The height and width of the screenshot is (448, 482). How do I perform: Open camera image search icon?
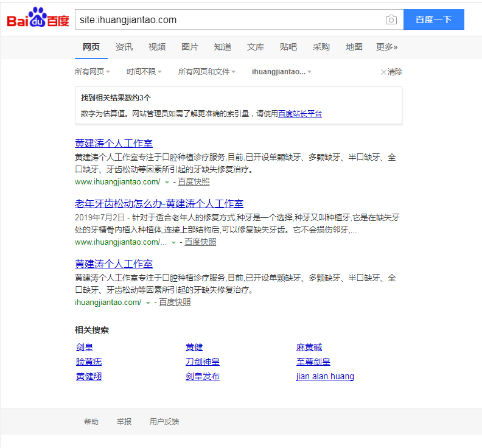(x=391, y=19)
